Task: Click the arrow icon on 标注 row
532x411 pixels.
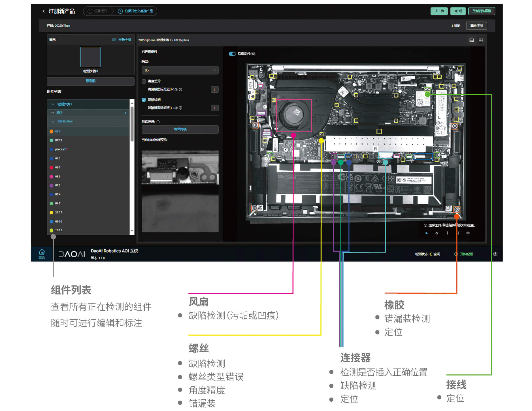Action: 125,113
